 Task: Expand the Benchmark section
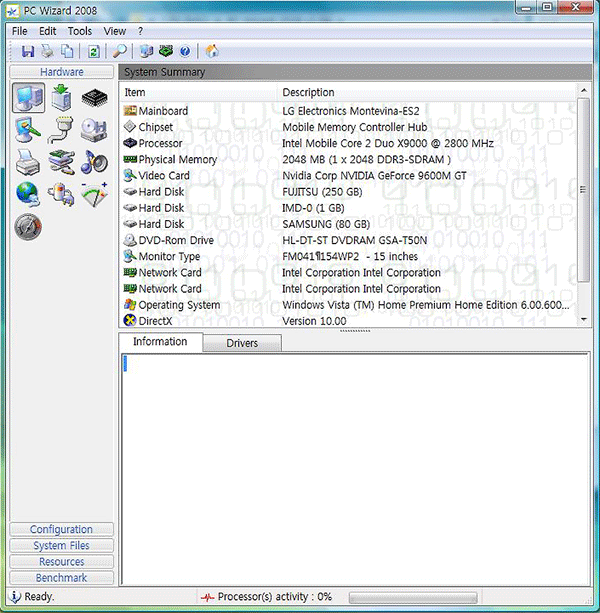pos(61,577)
